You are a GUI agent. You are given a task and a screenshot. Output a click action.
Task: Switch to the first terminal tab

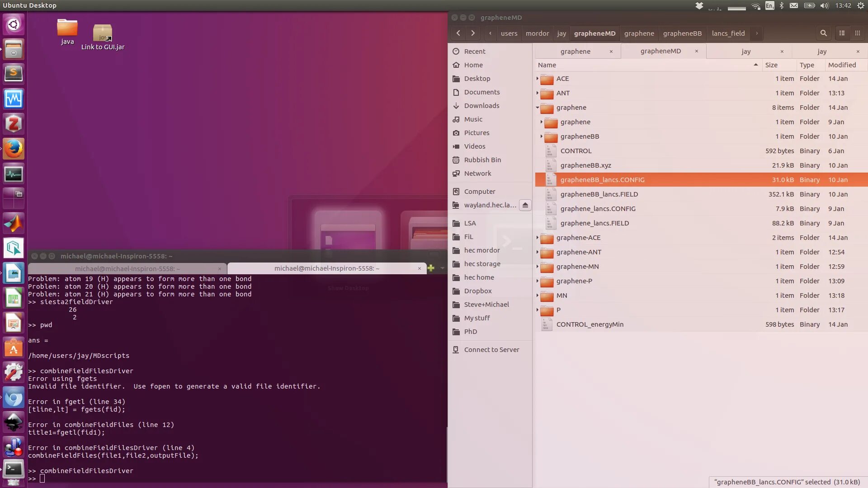pos(127,268)
